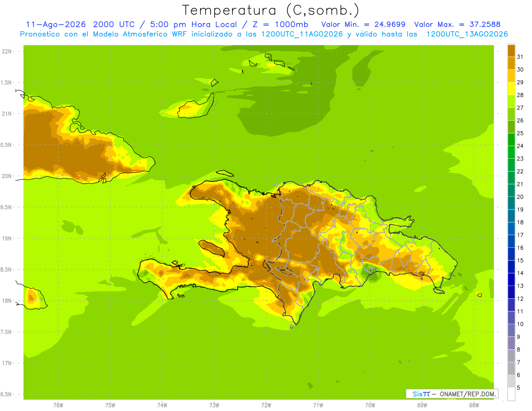The height and width of the screenshot is (411, 532).
Task: Click color scale label "9"
Action: [x=519, y=337]
